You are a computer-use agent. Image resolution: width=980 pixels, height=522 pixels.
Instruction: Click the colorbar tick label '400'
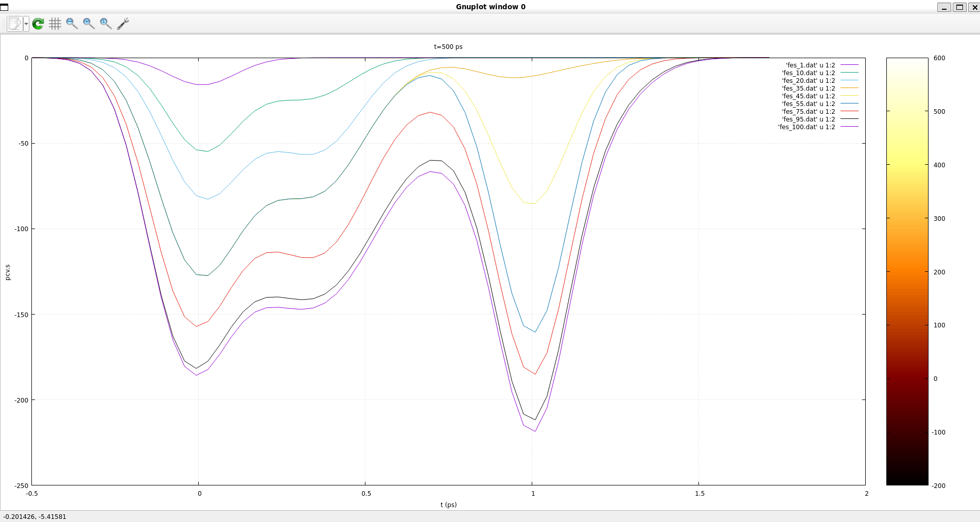[x=939, y=165]
